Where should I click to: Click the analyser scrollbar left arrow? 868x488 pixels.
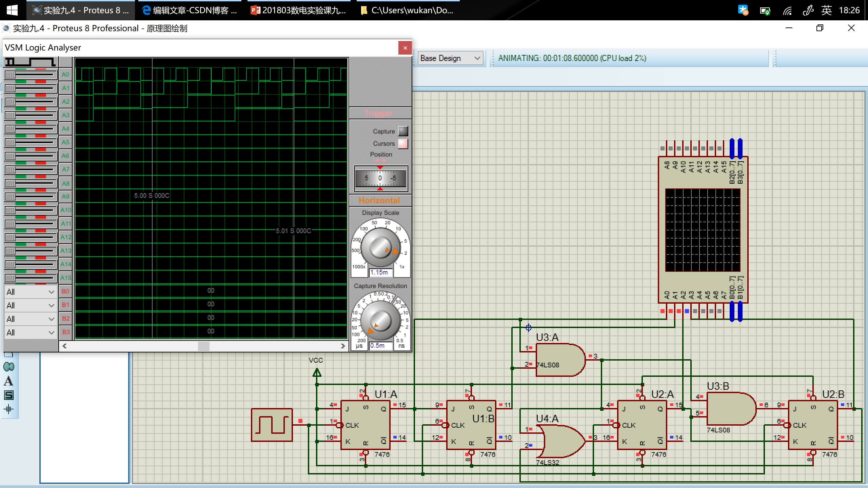64,346
